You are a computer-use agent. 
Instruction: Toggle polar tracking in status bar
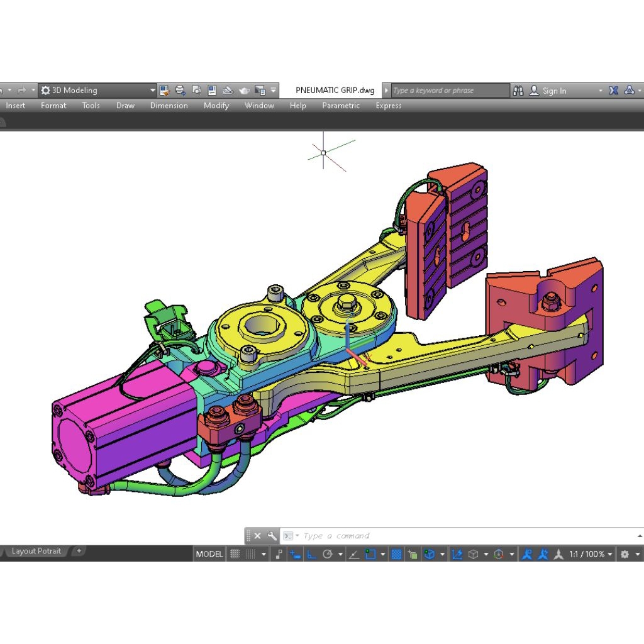point(327,554)
